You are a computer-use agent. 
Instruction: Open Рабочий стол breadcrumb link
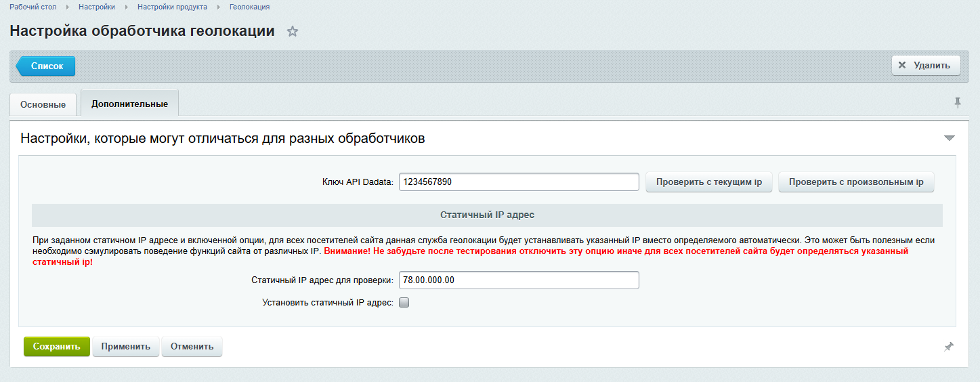click(x=33, y=7)
